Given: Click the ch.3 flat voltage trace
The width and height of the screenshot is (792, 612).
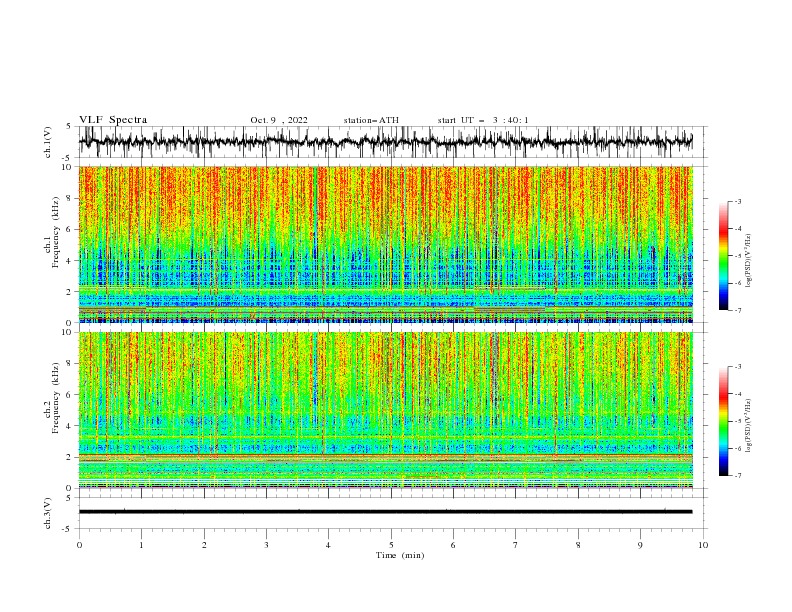Looking at the screenshot, I should click(x=386, y=512).
